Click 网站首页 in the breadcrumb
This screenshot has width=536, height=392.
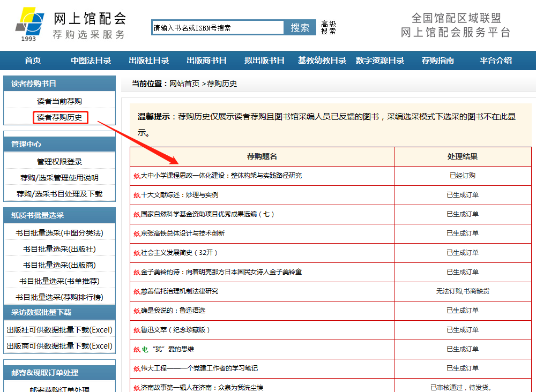click(x=184, y=84)
